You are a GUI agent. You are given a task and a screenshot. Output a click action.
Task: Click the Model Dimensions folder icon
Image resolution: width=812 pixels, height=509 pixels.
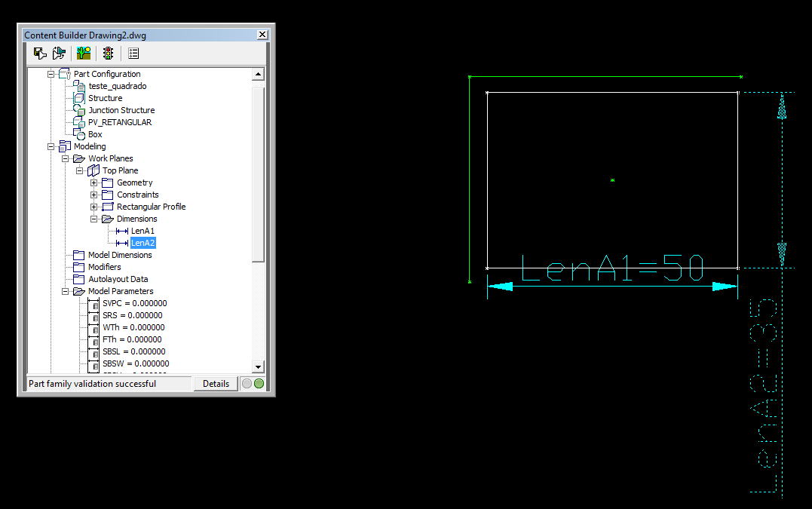(x=78, y=255)
